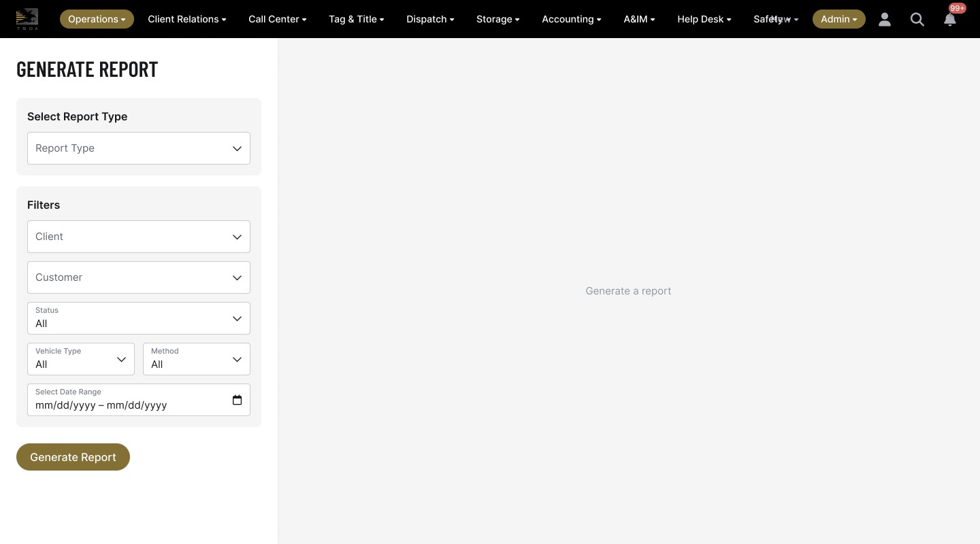Open the Method dropdown
Viewport: 980px width, 544px height.
click(197, 359)
